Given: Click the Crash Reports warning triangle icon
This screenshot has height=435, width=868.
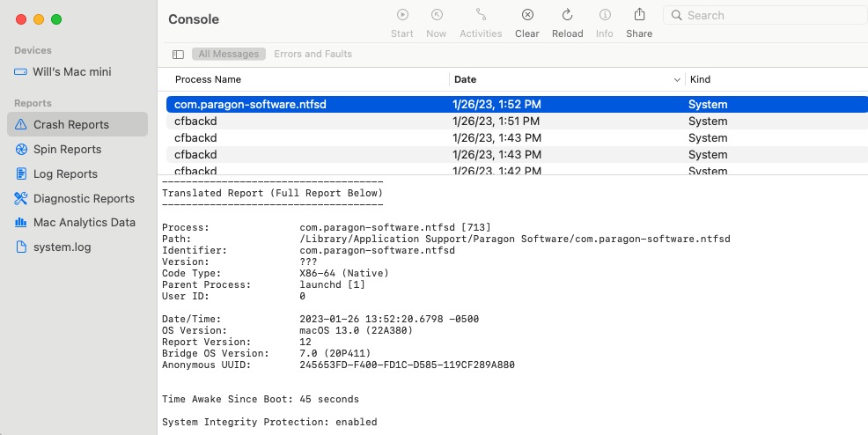Looking at the screenshot, I should click(21, 124).
